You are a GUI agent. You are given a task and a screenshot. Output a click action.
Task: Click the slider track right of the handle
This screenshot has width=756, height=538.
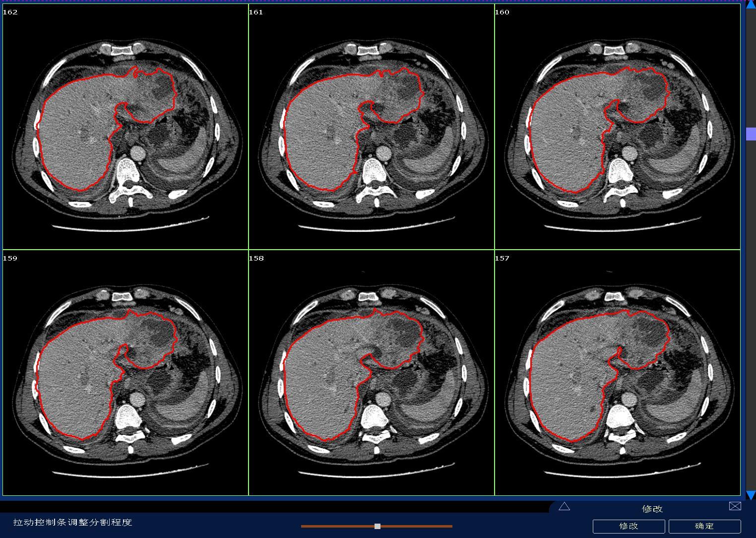pos(417,526)
